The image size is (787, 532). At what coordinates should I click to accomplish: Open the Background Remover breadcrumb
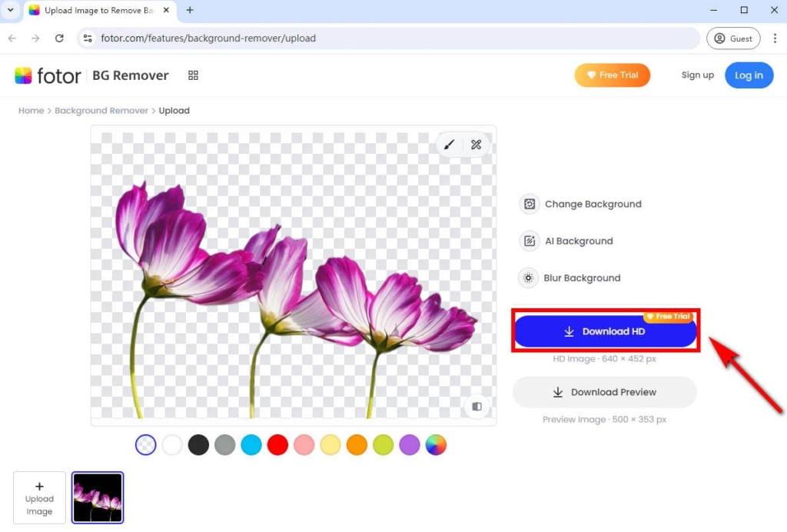pos(101,111)
